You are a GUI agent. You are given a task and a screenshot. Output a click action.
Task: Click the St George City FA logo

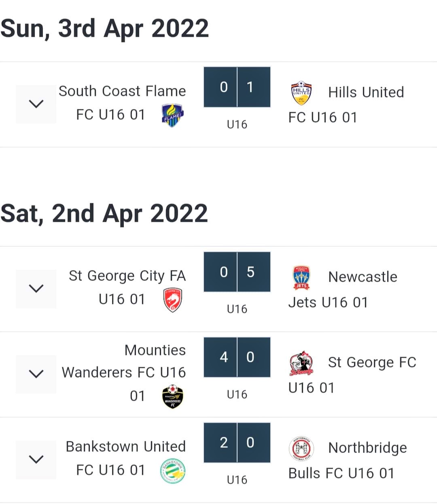[x=172, y=300]
